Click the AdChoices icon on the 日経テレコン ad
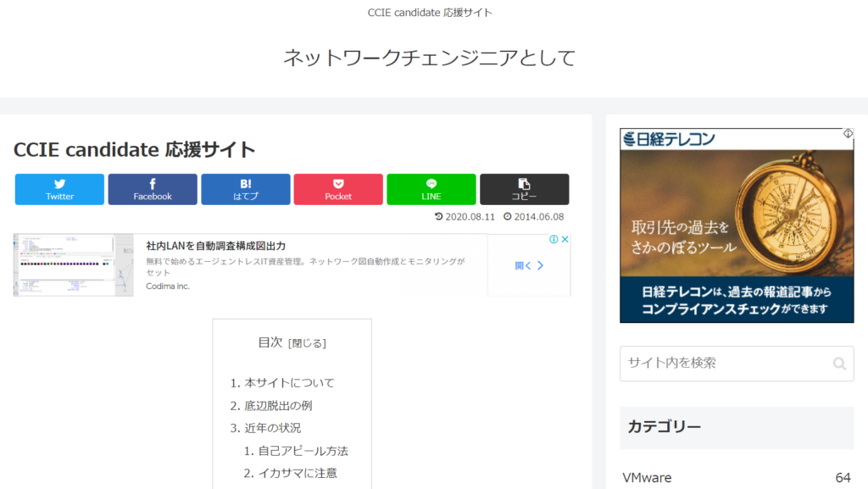The image size is (868, 489). 848,133
